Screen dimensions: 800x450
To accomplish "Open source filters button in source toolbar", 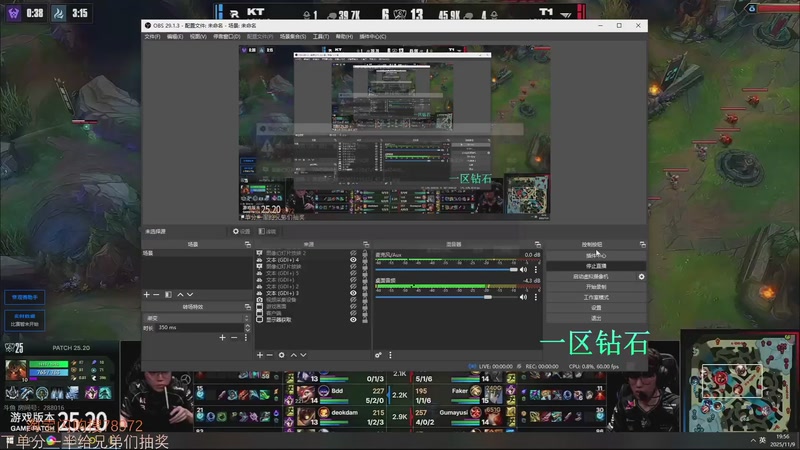I will point(267,231).
